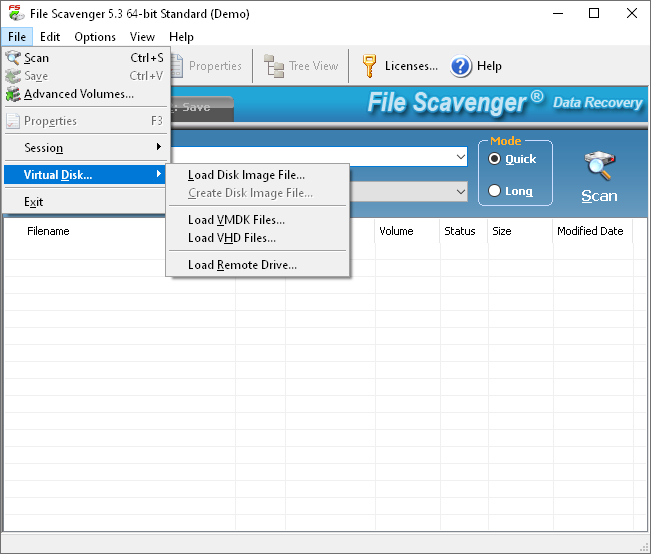Viewport: 651px width, 554px height.
Task: Sort by Modified Date column header
Action: pos(590,231)
